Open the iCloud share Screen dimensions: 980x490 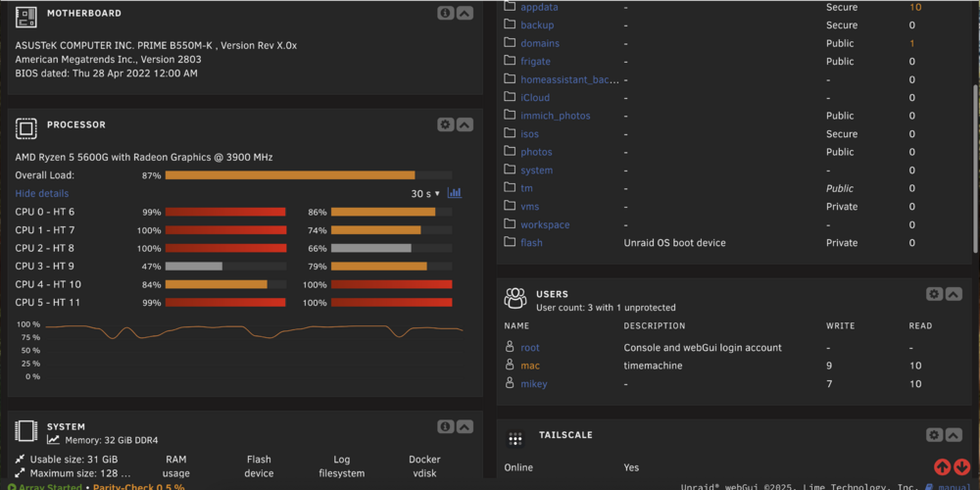[535, 97]
